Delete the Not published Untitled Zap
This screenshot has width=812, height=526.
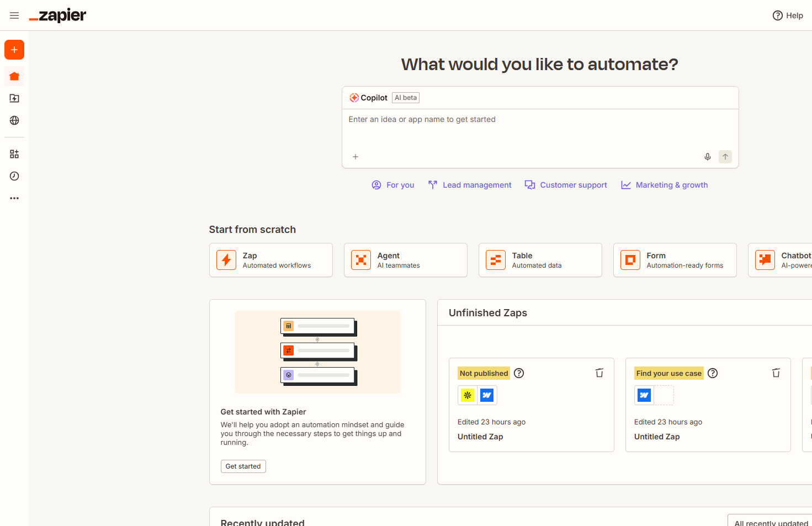(599, 373)
